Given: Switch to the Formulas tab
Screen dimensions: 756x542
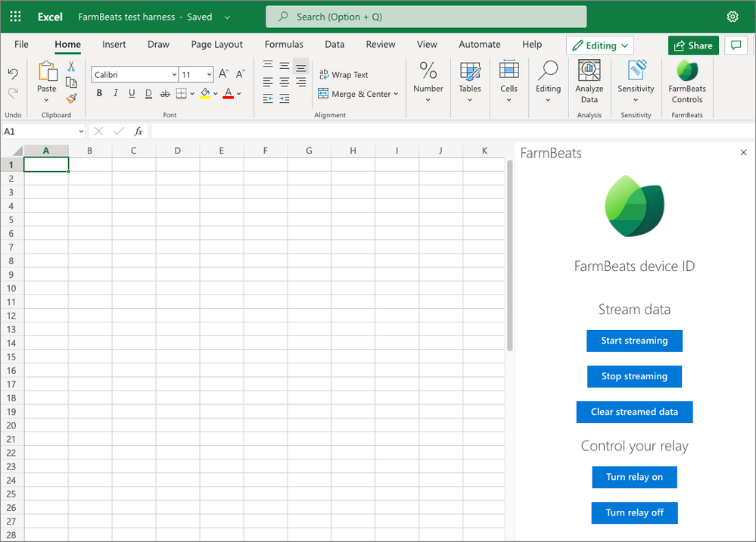Looking at the screenshot, I should 284,45.
